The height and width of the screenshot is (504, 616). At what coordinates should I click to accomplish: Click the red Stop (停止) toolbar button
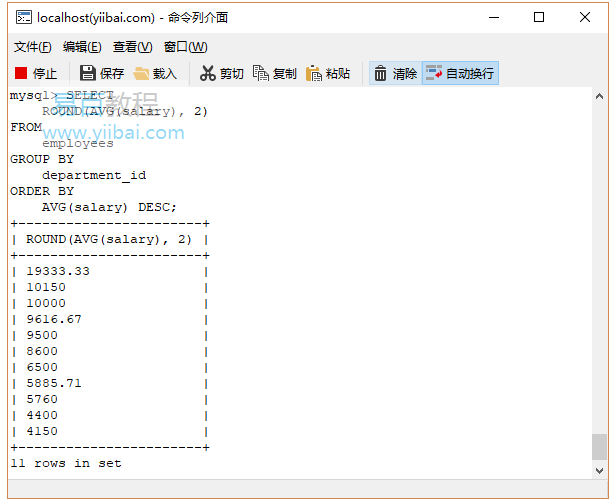coord(36,73)
